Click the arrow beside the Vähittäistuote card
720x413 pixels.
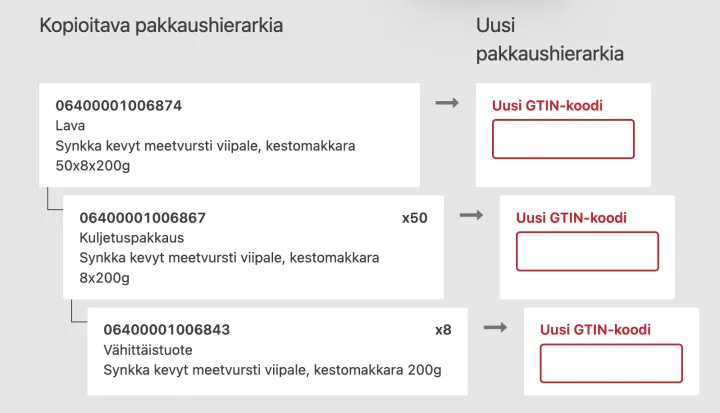coord(495,327)
